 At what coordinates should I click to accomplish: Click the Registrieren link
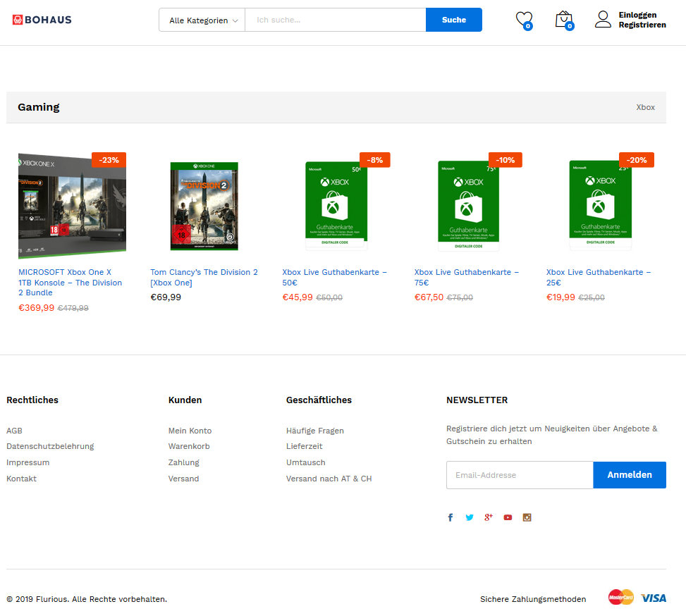(x=642, y=25)
